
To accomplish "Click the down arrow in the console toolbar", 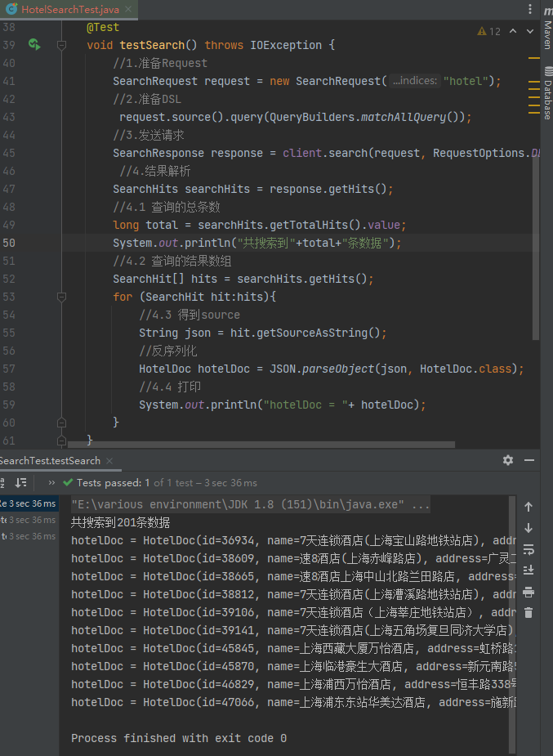I will click(528, 528).
